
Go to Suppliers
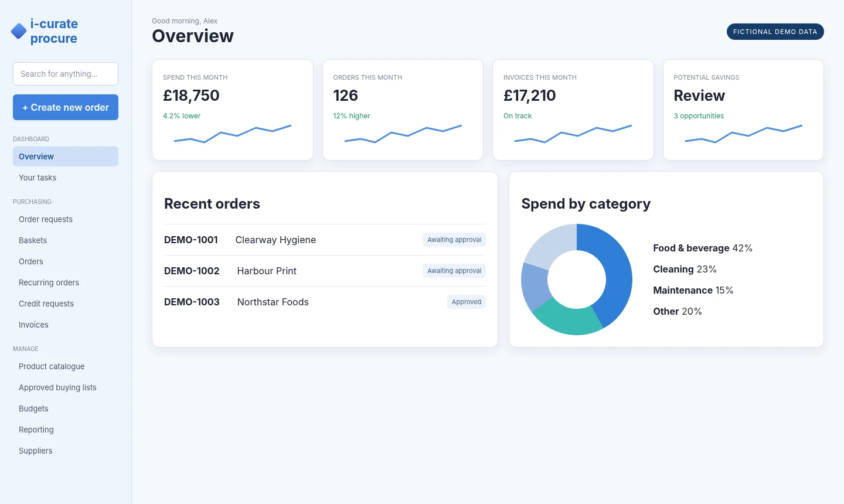click(66, 451)
